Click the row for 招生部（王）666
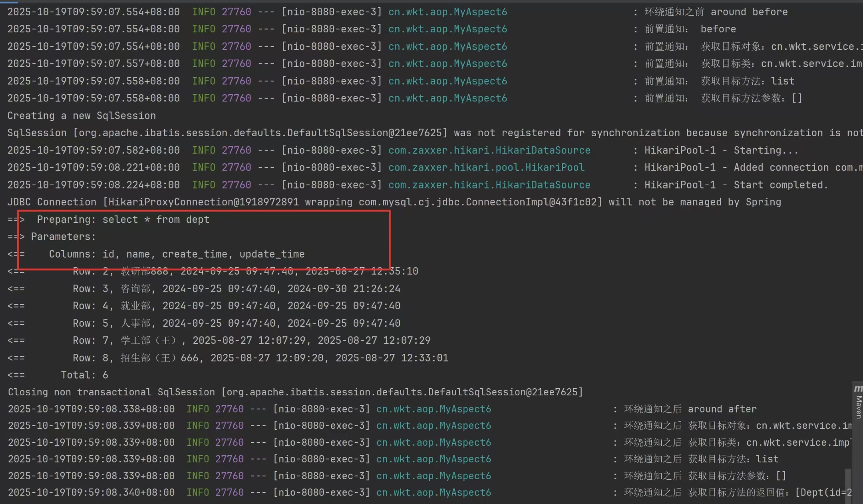The image size is (863, 504). coord(260,358)
